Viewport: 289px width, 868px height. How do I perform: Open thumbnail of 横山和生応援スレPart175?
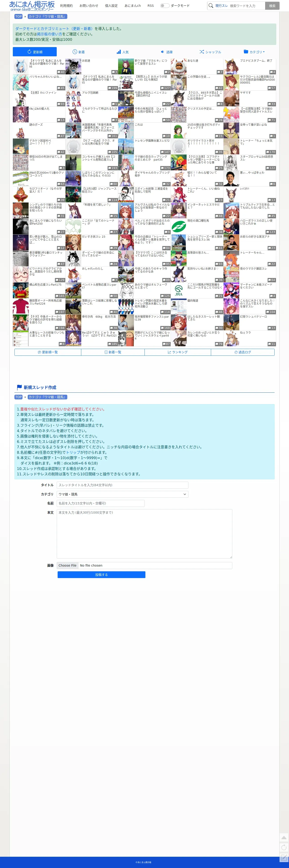[x=20, y=290]
